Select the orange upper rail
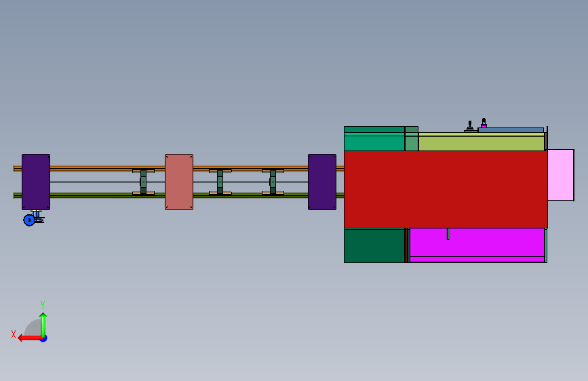 (x=94, y=169)
